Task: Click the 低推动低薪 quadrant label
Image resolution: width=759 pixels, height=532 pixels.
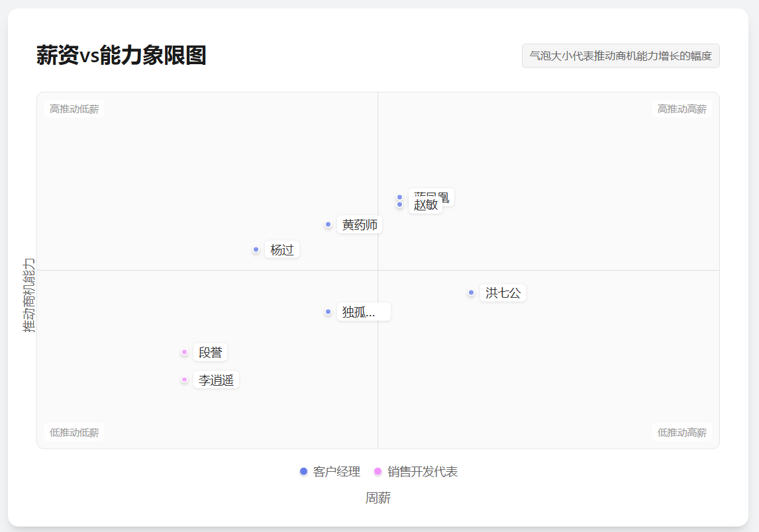Action: [74, 432]
